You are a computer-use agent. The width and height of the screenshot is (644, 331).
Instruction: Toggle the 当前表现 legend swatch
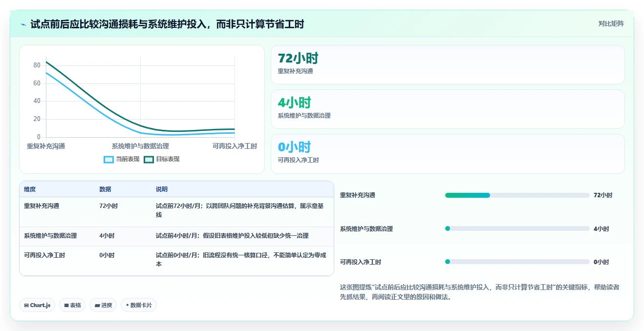point(108,159)
